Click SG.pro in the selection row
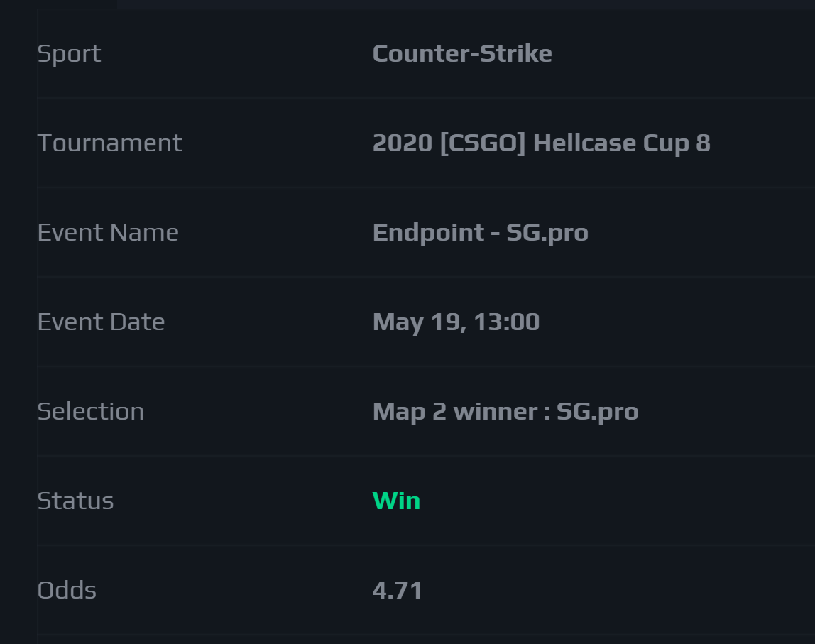This screenshot has height=644, width=815. 597,412
